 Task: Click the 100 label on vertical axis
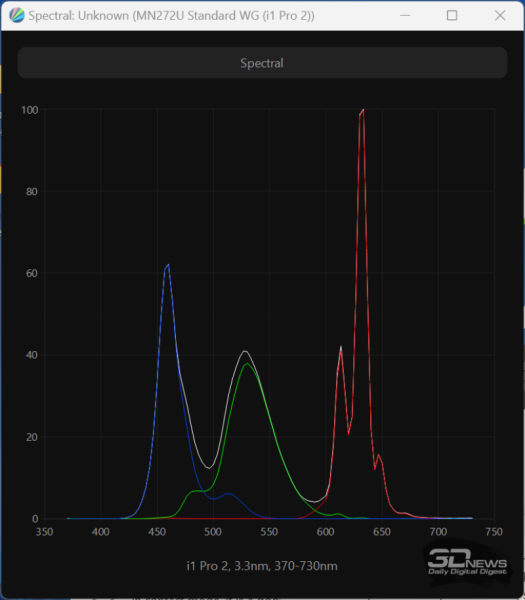pos(29,110)
